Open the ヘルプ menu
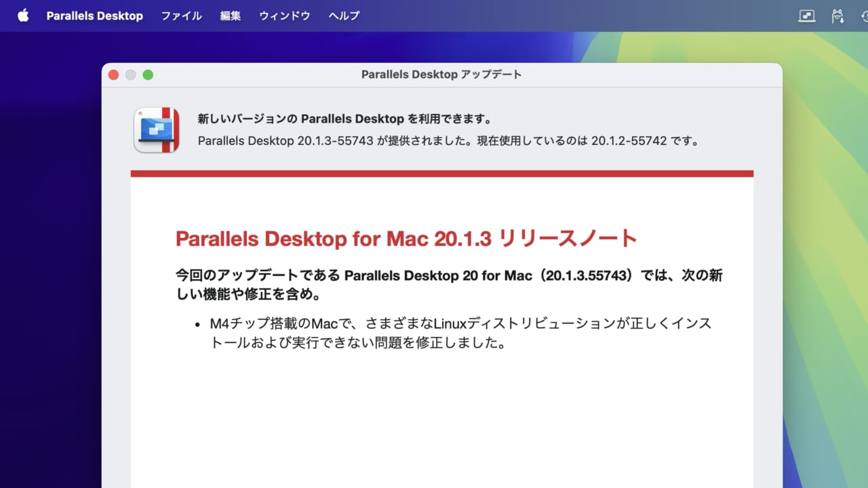 pyautogui.click(x=344, y=16)
